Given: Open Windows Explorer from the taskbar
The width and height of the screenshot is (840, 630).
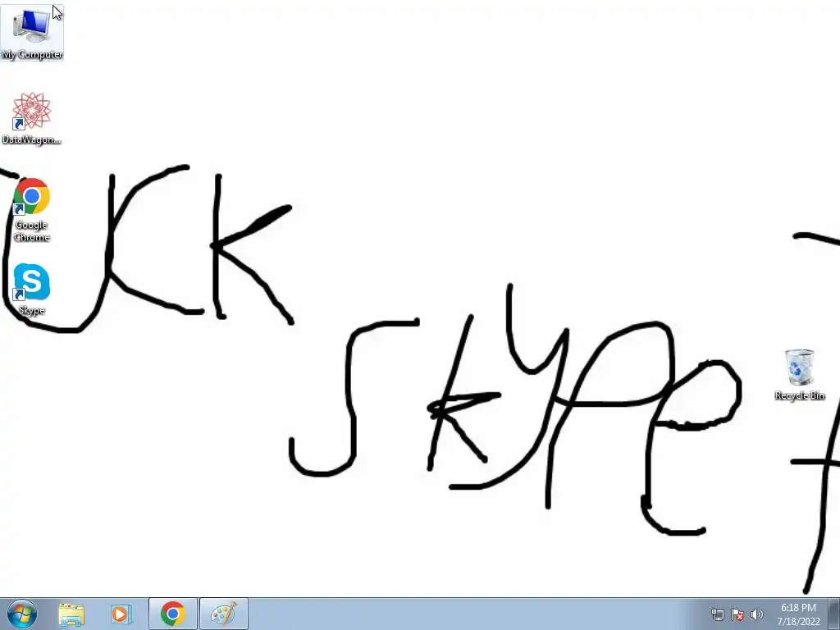Looking at the screenshot, I should click(x=71, y=614).
